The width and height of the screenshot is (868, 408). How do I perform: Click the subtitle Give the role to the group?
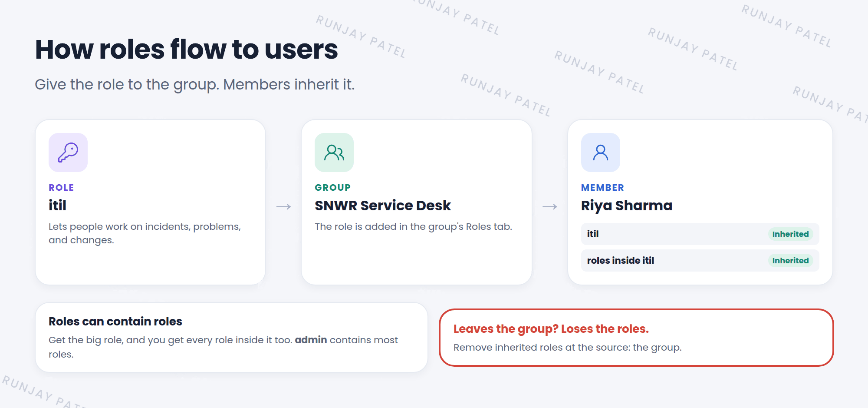pos(195,85)
